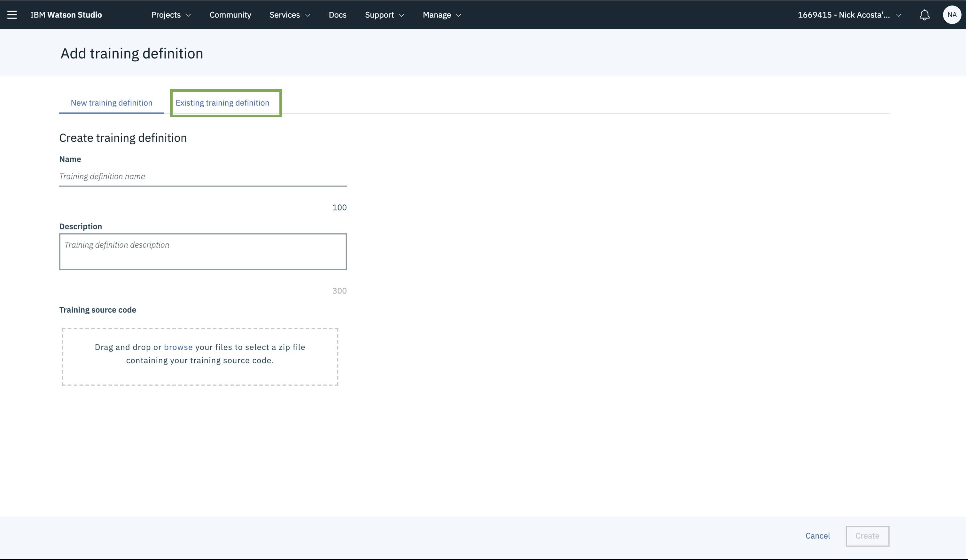
Task: Go to IBM Watson Studio home
Action: (x=66, y=15)
